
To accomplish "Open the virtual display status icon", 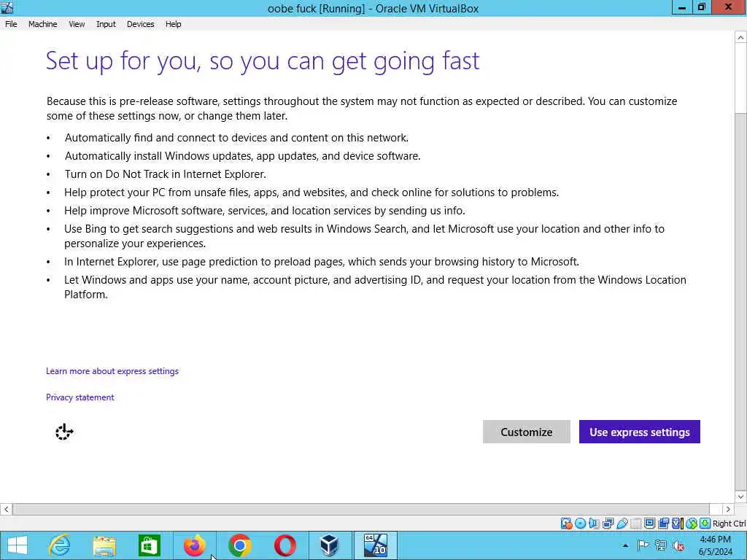I will [x=649, y=524].
